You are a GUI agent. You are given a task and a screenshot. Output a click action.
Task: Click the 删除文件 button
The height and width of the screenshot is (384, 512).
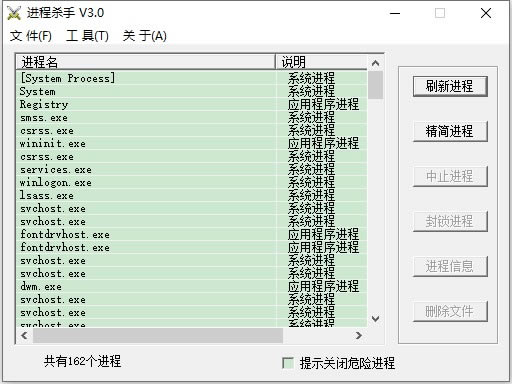pos(450,311)
